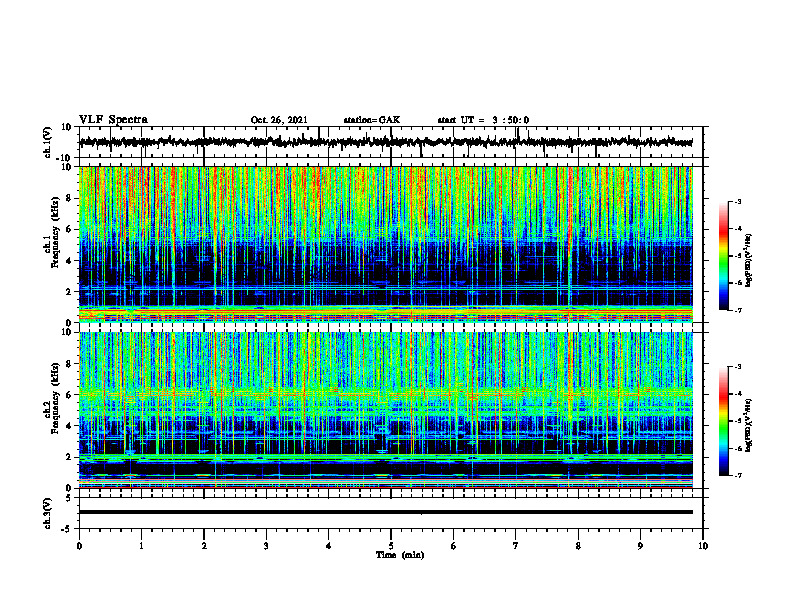The image size is (792, 612).
Task: Click the "5" tick on ch.3(V) axis
Action: click(x=69, y=498)
